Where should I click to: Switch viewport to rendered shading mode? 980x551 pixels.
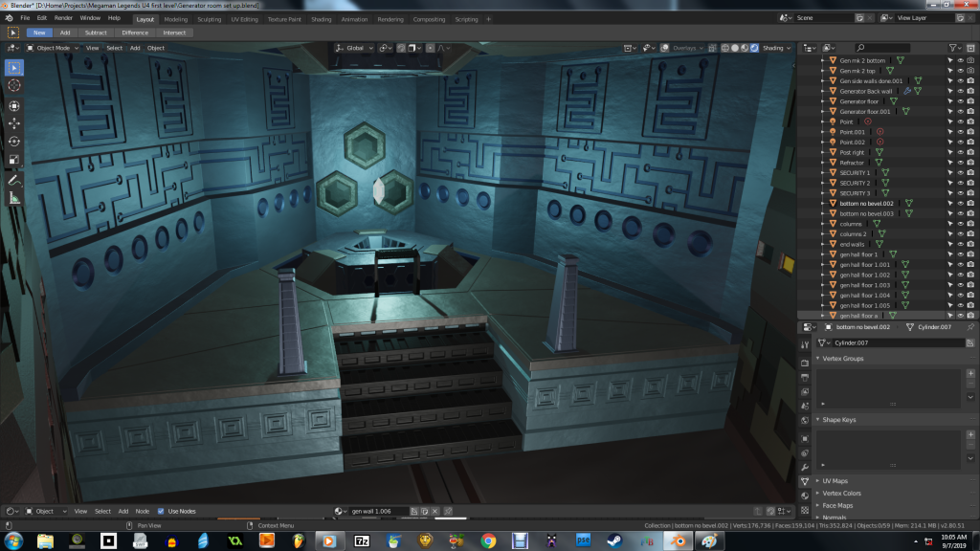755,48
